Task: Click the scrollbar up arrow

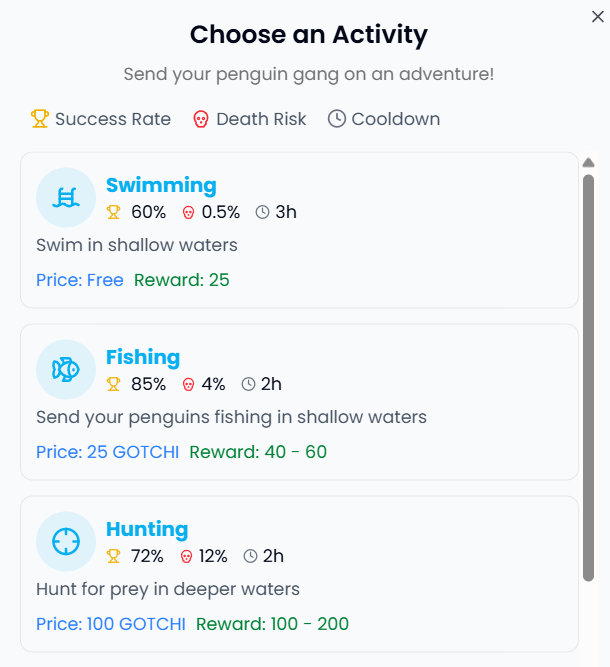Action: 589,162
